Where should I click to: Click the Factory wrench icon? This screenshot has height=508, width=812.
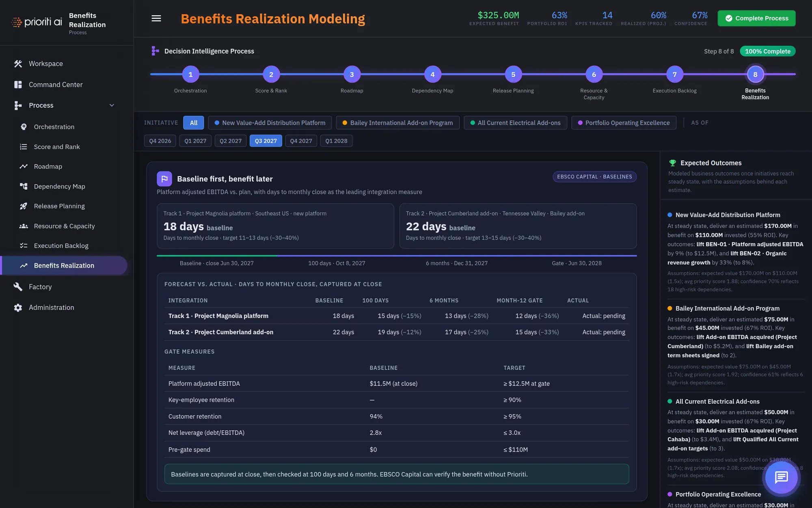[18, 287]
